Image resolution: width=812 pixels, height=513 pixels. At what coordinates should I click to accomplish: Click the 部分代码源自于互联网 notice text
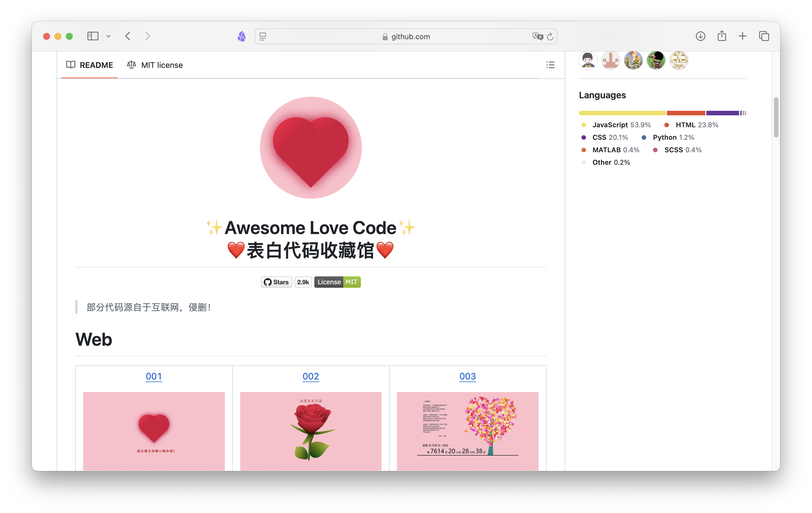point(149,307)
